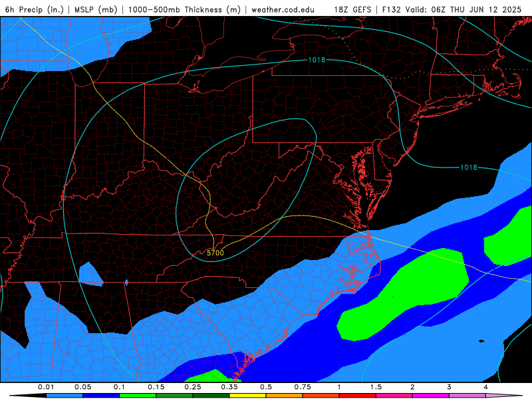Viewport: 532px width, 399px height.
Task: Click the "F132 Valid: 06Z THU JUN 12 2025" text
Action: pyautogui.click(x=452, y=9)
